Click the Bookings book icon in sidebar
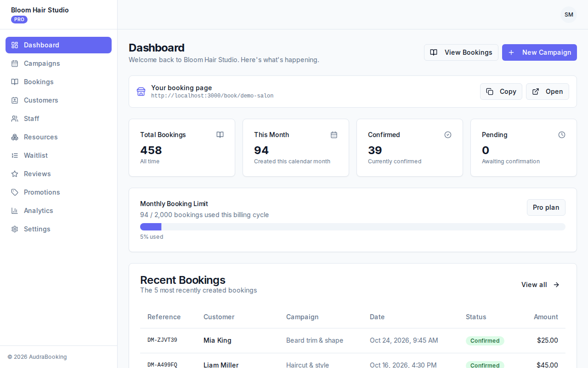The height and width of the screenshot is (368, 588). (15, 82)
